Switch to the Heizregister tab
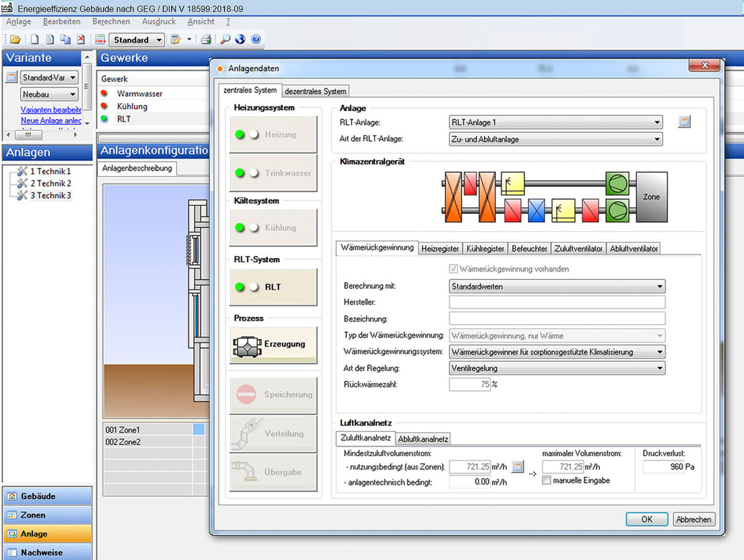744x560 pixels. click(x=440, y=248)
